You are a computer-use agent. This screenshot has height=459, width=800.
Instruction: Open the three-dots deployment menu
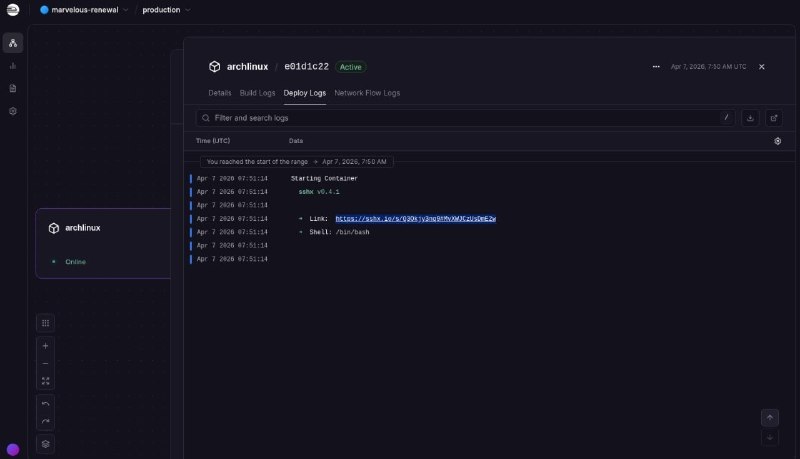656,67
